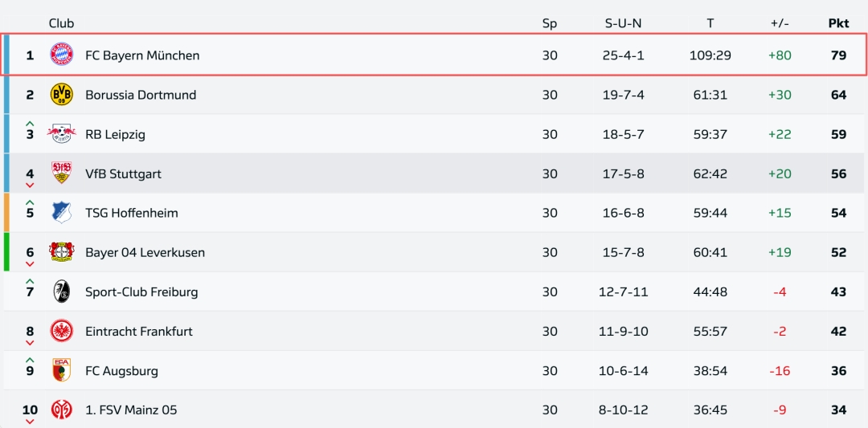Click the 1. FSV Mainz 05 logo
The height and width of the screenshot is (428, 868).
pyautogui.click(x=62, y=410)
